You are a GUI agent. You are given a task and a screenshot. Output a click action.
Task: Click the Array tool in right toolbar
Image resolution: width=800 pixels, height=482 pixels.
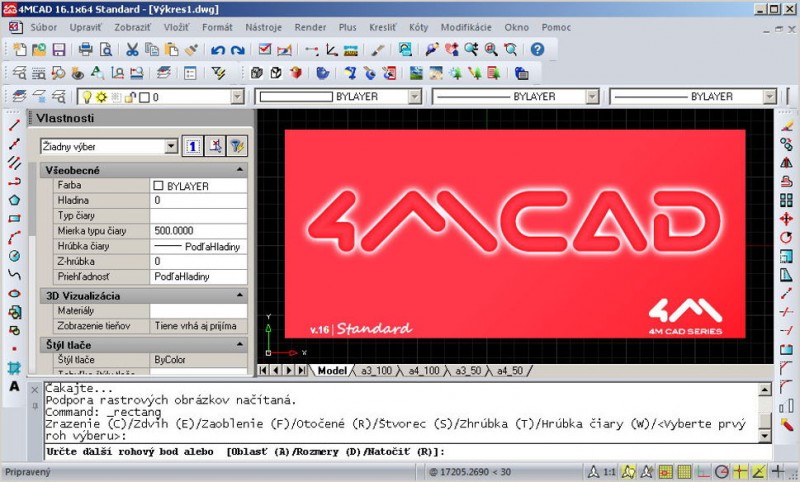point(786,200)
